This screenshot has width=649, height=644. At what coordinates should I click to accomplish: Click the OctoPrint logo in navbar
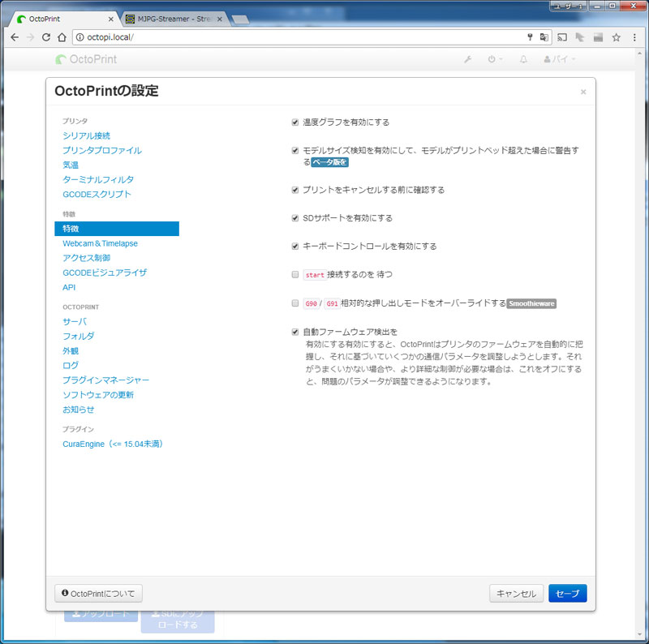point(86,59)
